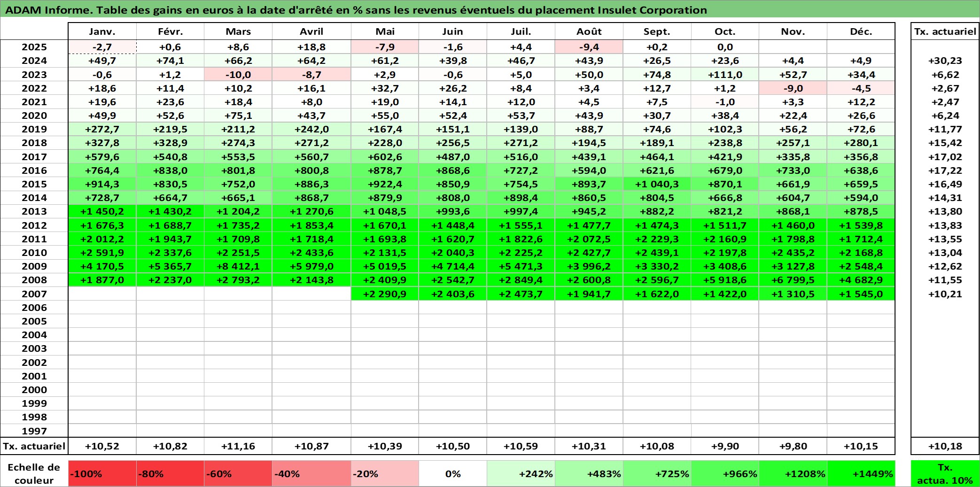Click the cell showing +594,0 in 2014 row
The height and width of the screenshot is (487, 980).
[861, 198]
